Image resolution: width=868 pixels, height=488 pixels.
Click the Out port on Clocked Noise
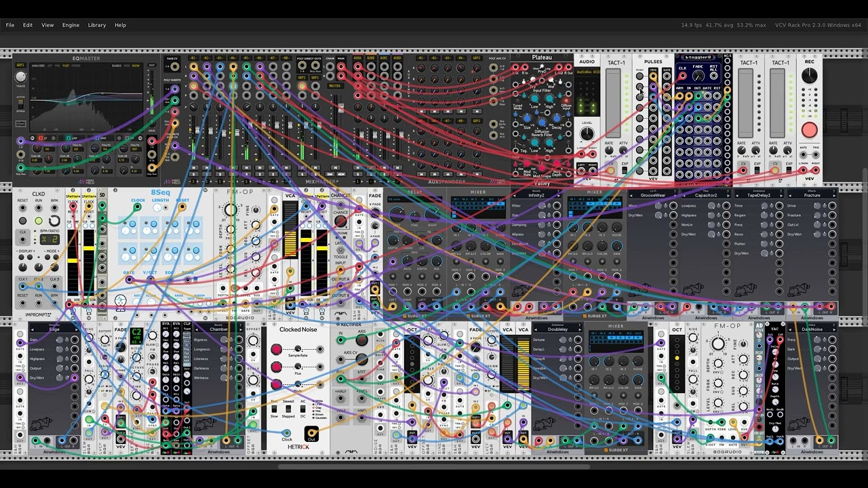tap(311, 433)
